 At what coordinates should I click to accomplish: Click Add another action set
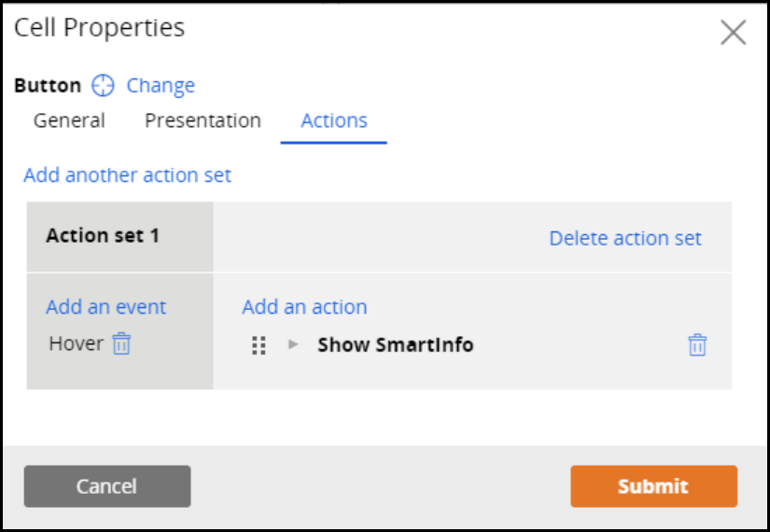pos(127,175)
